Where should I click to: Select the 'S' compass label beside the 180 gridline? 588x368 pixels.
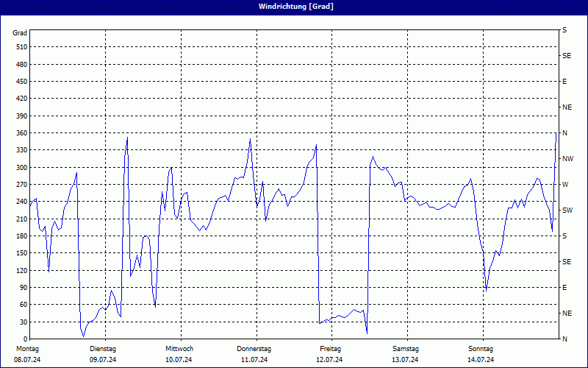tap(564, 236)
